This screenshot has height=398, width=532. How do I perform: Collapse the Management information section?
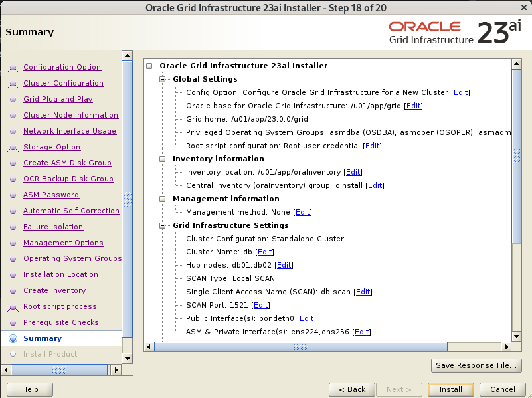(163, 199)
